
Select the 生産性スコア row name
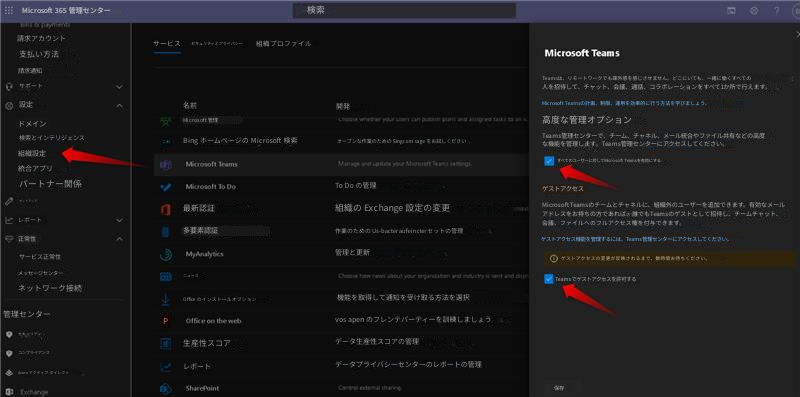click(x=207, y=343)
